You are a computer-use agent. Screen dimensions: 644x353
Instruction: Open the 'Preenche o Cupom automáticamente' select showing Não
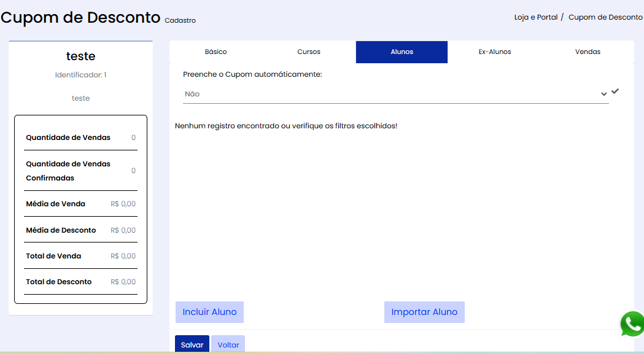(x=393, y=94)
